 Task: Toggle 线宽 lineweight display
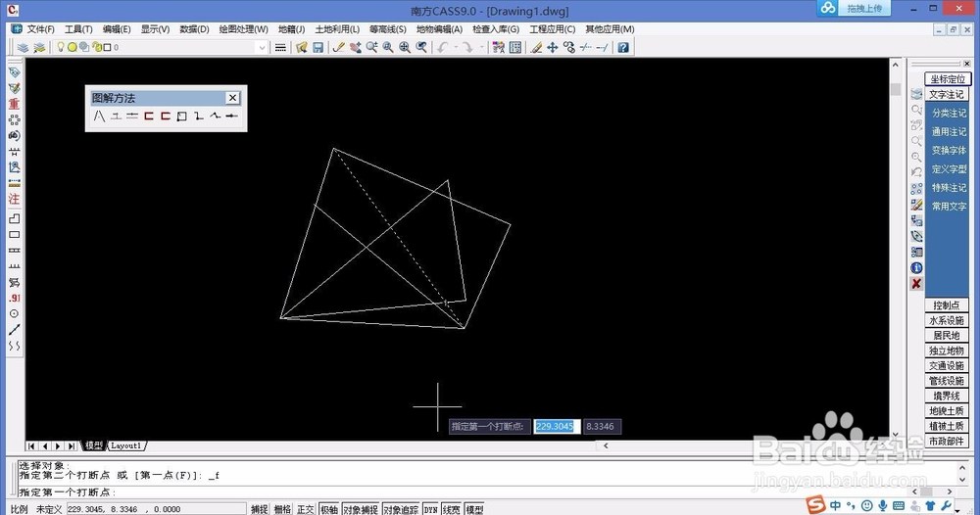click(451, 509)
